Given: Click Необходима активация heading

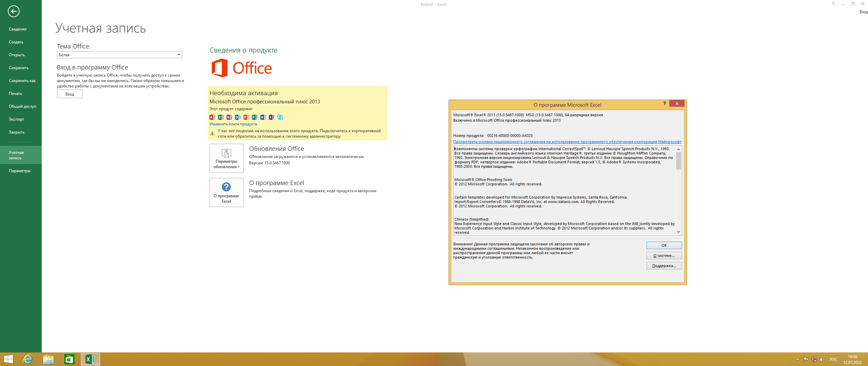Looking at the screenshot, I should (243, 93).
